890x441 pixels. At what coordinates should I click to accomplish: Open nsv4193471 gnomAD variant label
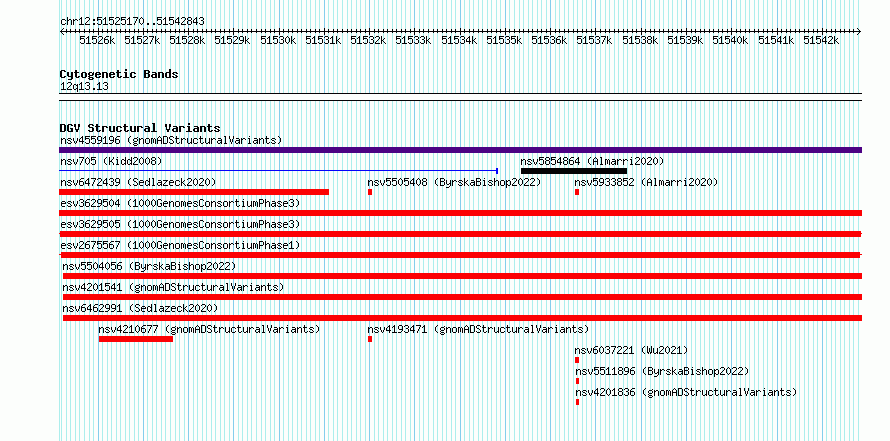tap(478, 329)
